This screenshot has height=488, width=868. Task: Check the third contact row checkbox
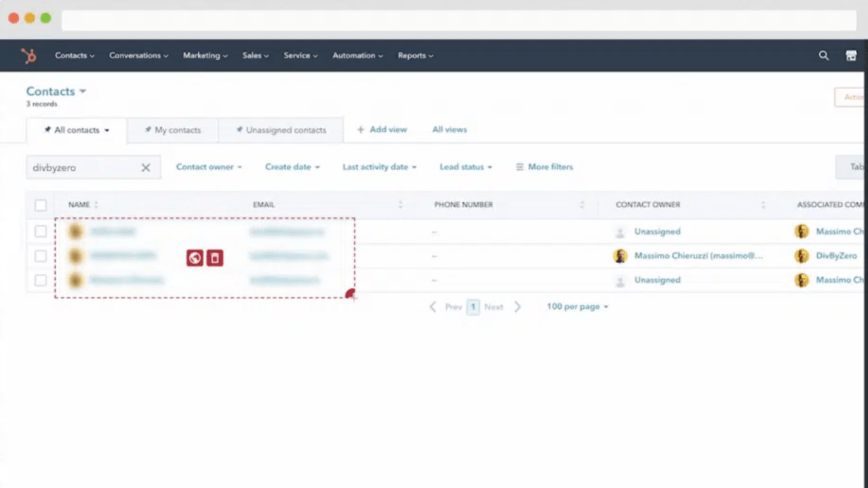41,280
